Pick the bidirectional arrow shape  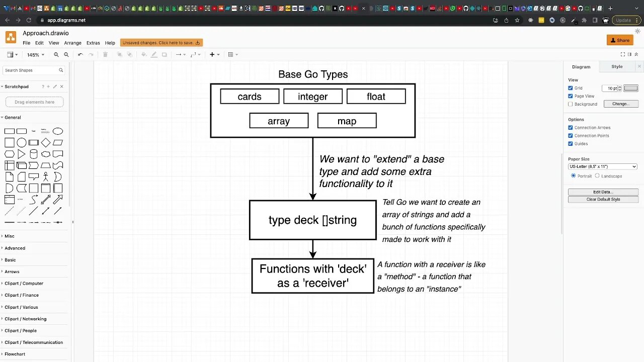click(x=46, y=200)
